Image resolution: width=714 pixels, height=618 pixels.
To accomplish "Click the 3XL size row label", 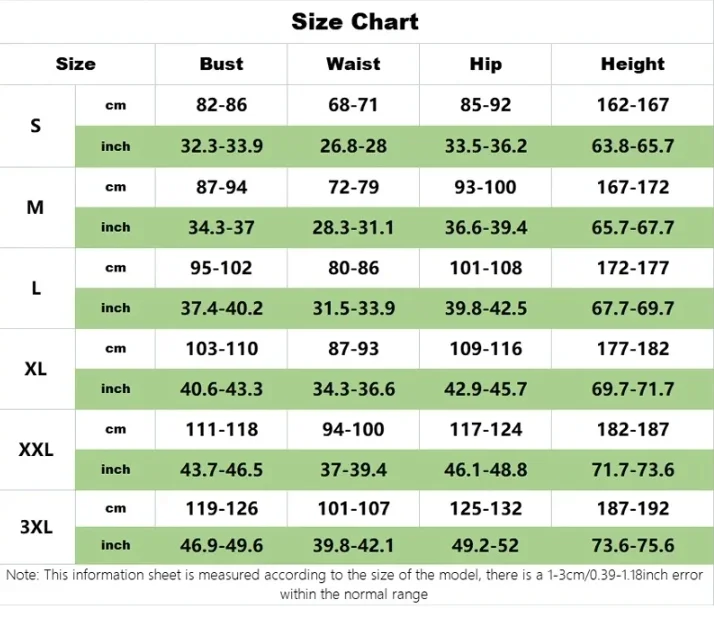I will click(36, 527).
